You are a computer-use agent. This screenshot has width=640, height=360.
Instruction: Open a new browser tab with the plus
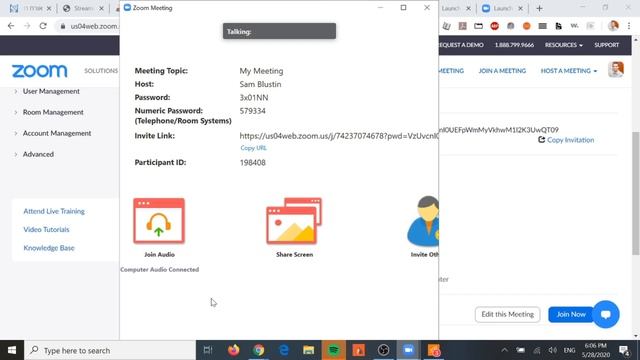pyautogui.click(x=539, y=8)
